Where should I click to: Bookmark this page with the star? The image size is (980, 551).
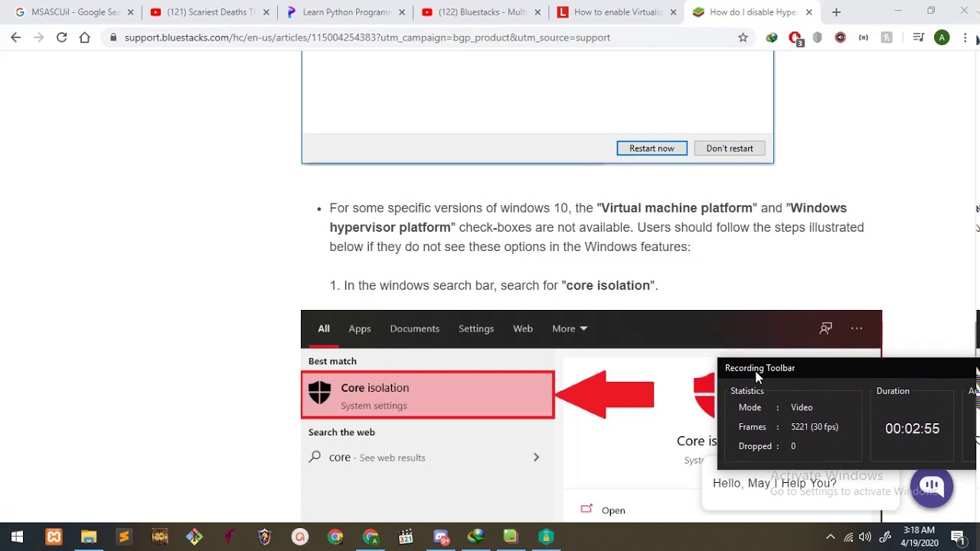743,37
